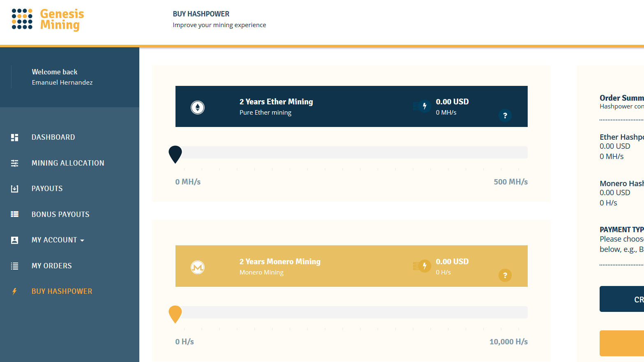Open the Dashboard page
Image resolution: width=644 pixels, height=362 pixels.
53,137
